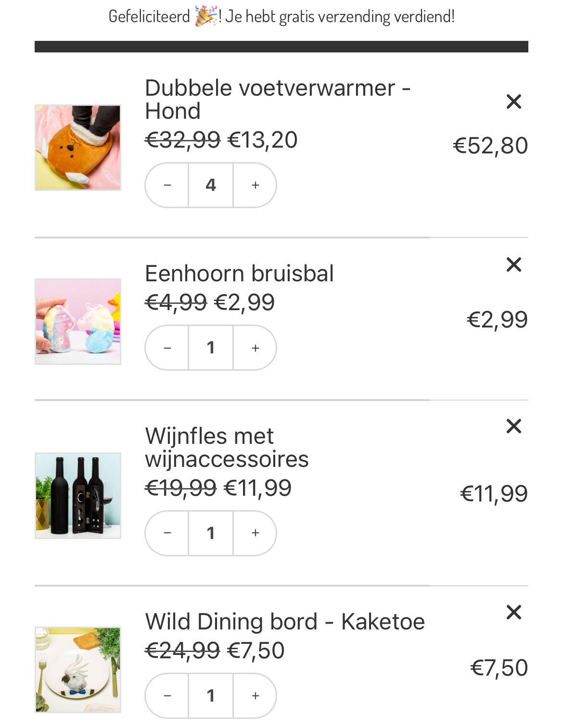Image resolution: width=563 pixels, height=728 pixels.
Task: Reduce Wijnfles met wijnaccessoires quantity
Action: (167, 533)
